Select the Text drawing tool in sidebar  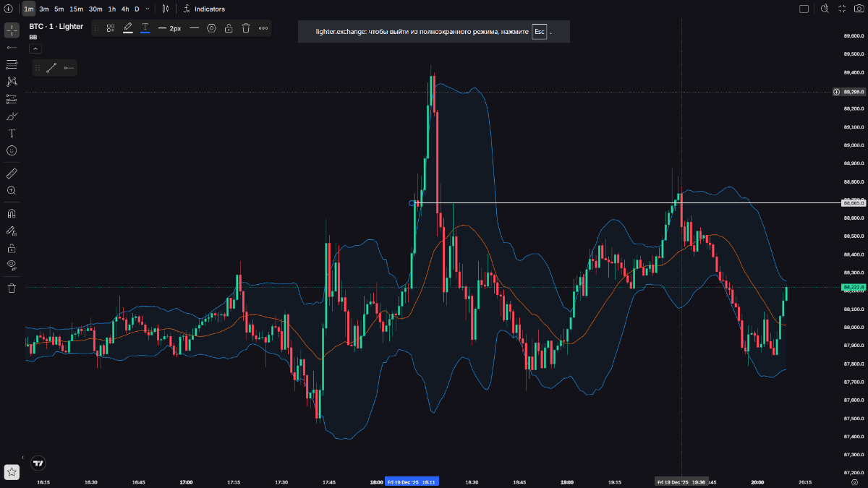[x=12, y=134]
